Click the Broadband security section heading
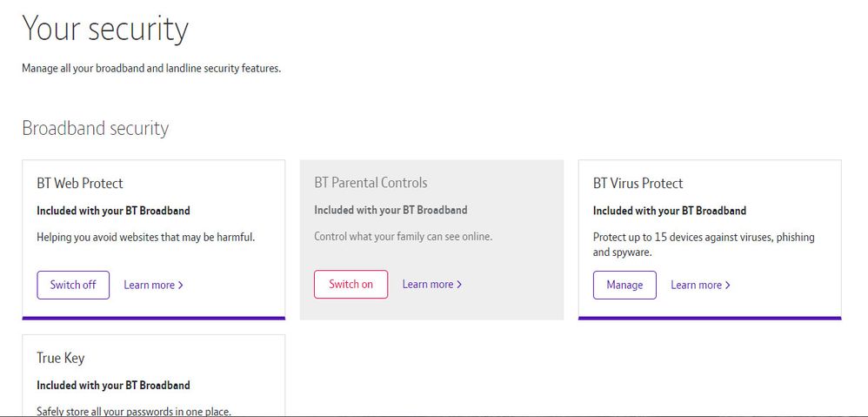Screen dimensions: 868x417 coord(95,128)
